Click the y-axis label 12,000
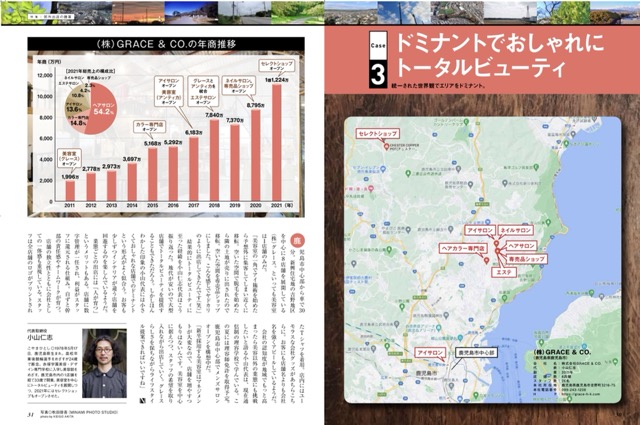 pos(45,76)
